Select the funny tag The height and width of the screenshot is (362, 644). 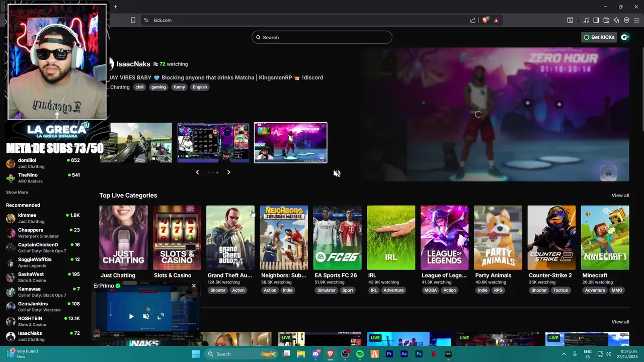pyautogui.click(x=179, y=87)
